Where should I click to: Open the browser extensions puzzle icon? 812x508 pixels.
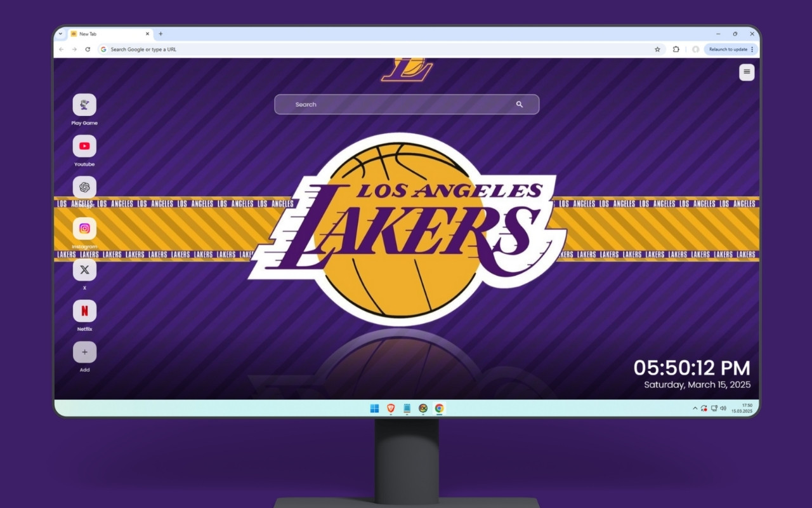(x=675, y=49)
